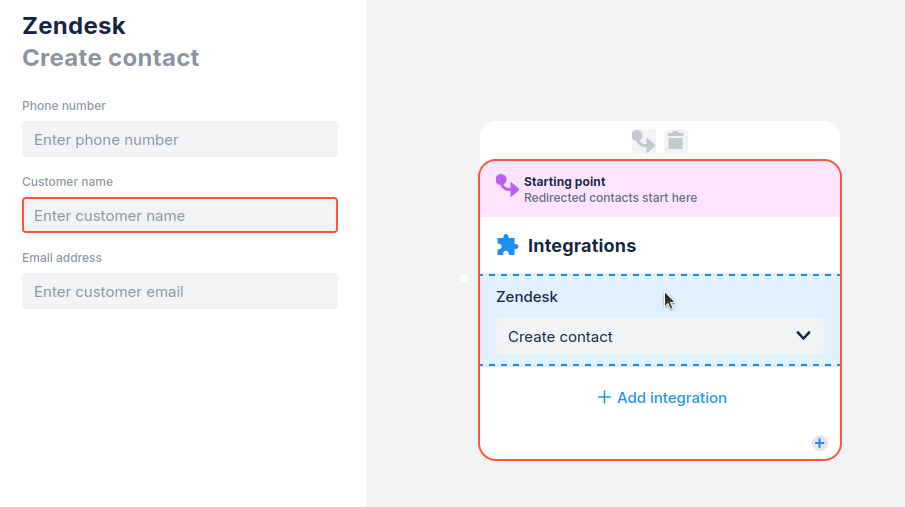The height and width of the screenshot is (507, 905).
Task: Click the plus sign beside Add integration
Action: coord(604,398)
